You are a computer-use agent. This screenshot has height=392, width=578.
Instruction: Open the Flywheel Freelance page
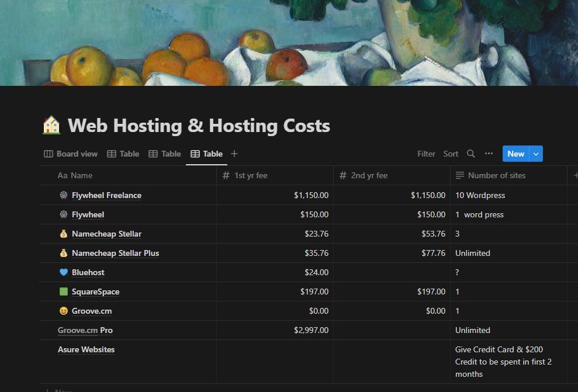[106, 195]
